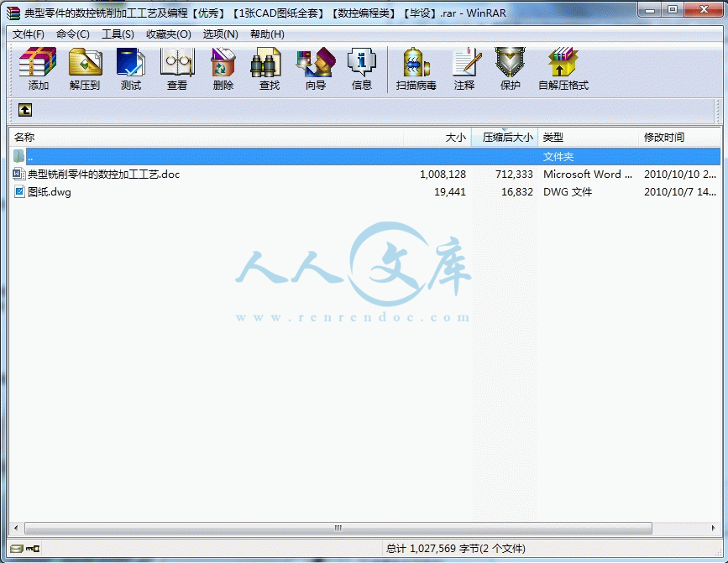Click the Add (添加) toolbar icon
728x563 pixels.
(x=38, y=69)
